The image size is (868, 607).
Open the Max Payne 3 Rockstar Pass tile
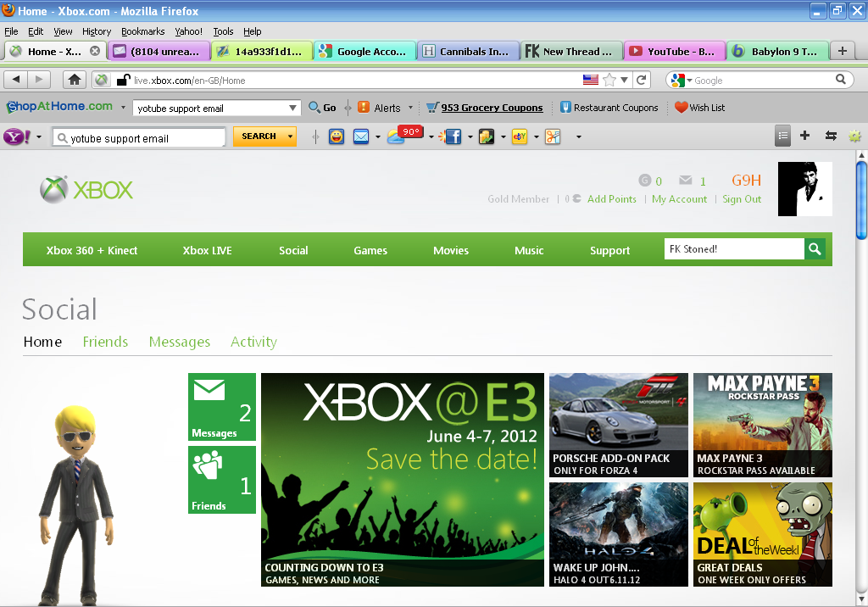click(762, 426)
